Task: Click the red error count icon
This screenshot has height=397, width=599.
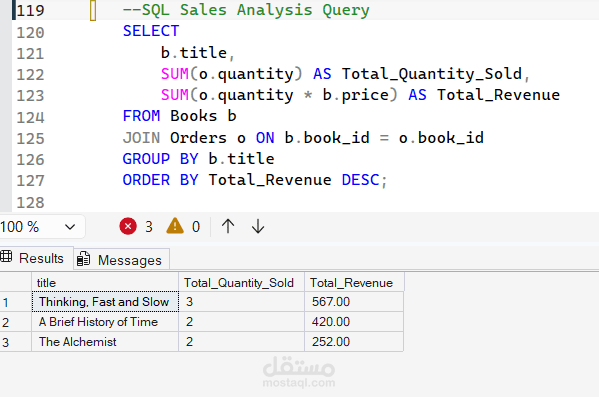Action: point(128,226)
